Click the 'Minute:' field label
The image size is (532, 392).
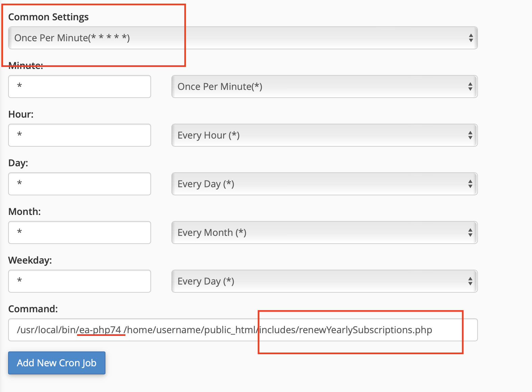click(26, 67)
